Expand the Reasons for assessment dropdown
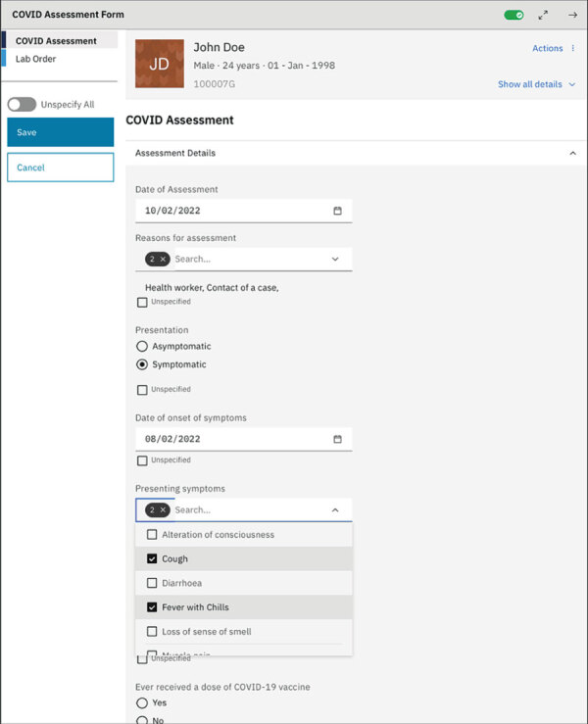This screenshot has height=724, width=588. click(x=335, y=260)
